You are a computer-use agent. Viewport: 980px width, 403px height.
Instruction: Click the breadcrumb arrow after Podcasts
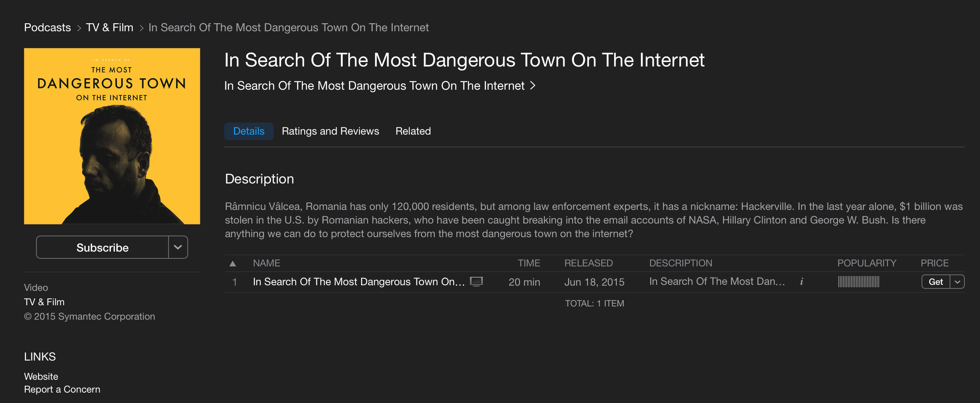click(79, 28)
